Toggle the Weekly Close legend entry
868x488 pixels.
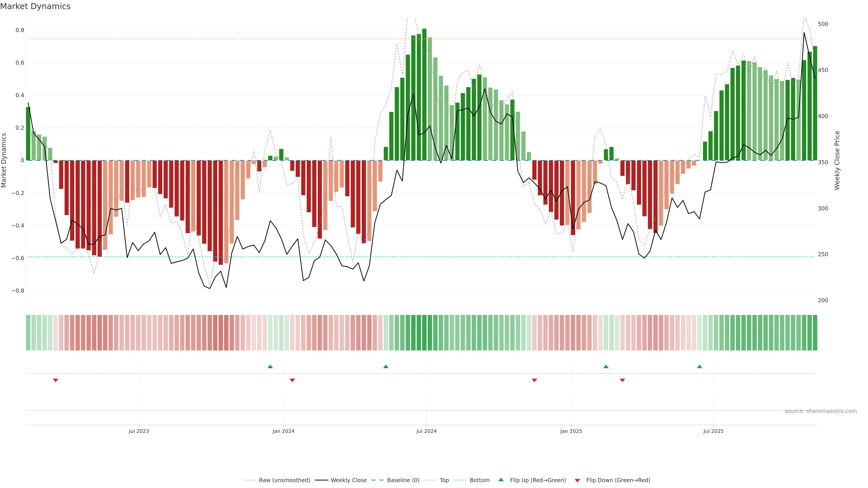[x=348, y=480]
